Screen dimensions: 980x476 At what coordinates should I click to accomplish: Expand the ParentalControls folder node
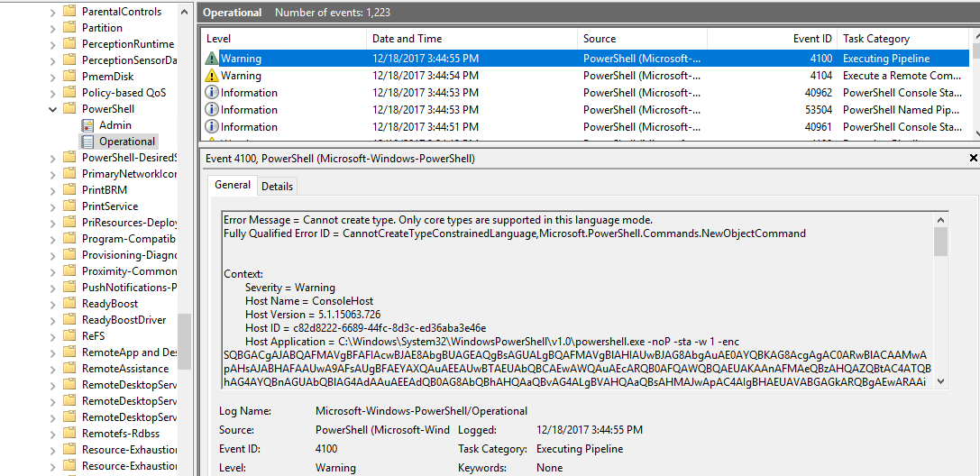pos(52,12)
